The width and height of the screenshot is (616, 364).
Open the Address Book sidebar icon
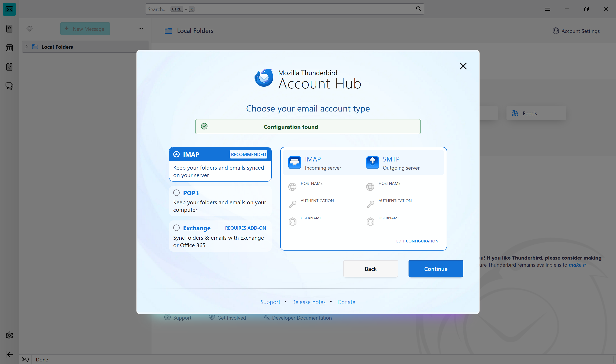[x=9, y=29]
